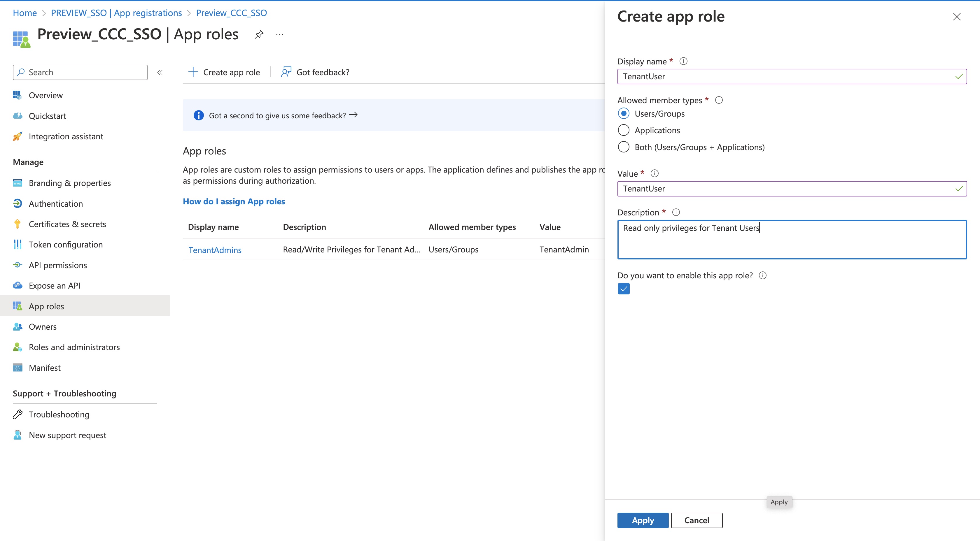Click the feedback banner arrow
The width and height of the screenshot is (980, 541).
[x=353, y=115]
